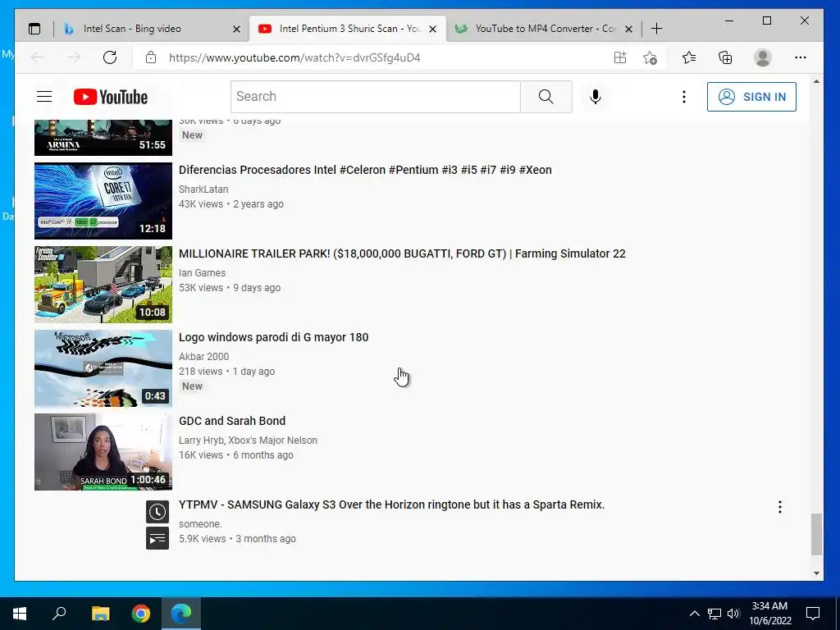The height and width of the screenshot is (630, 840).
Task: Open Edge tab actions menu
Action: (34, 29)
